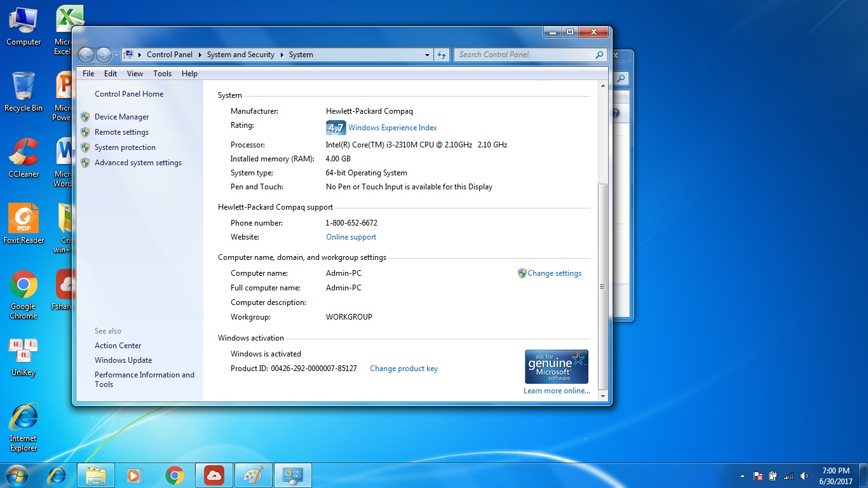Click the Change settings link
The width and height of the screenshot is (868, 488).
(553, 273)
